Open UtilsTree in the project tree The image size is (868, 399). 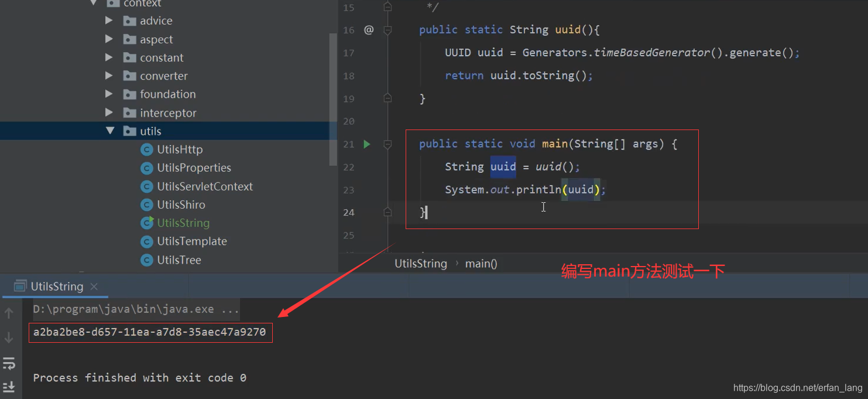tap(179, 260)
